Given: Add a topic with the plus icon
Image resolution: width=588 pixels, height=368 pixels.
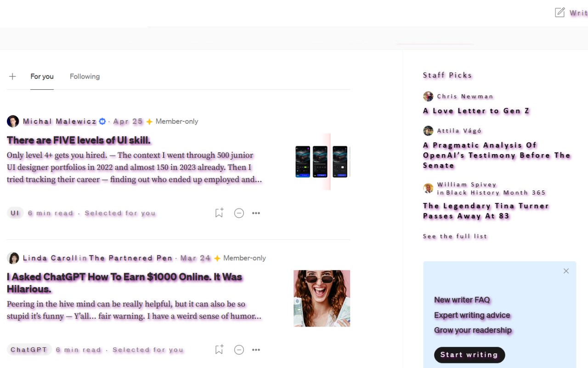Looking at the screenshot, I should [x=12, y=76].
